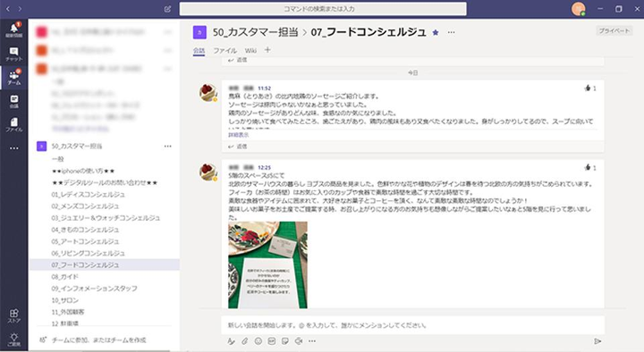644x352 pixels.
Task: Click the send arrow icon
Action: pos(597,341)
